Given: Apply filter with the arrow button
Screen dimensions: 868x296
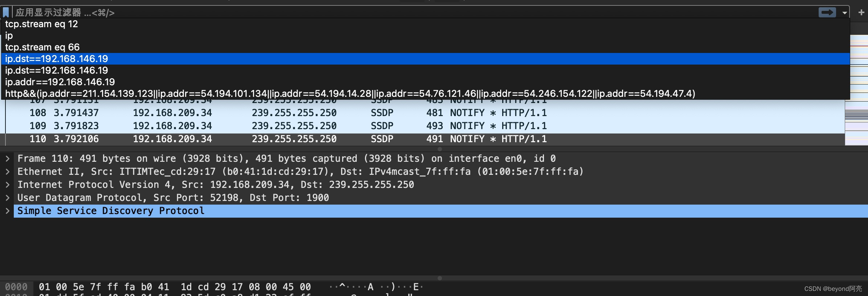Looking at the screenshot, I should click(827, 12).
